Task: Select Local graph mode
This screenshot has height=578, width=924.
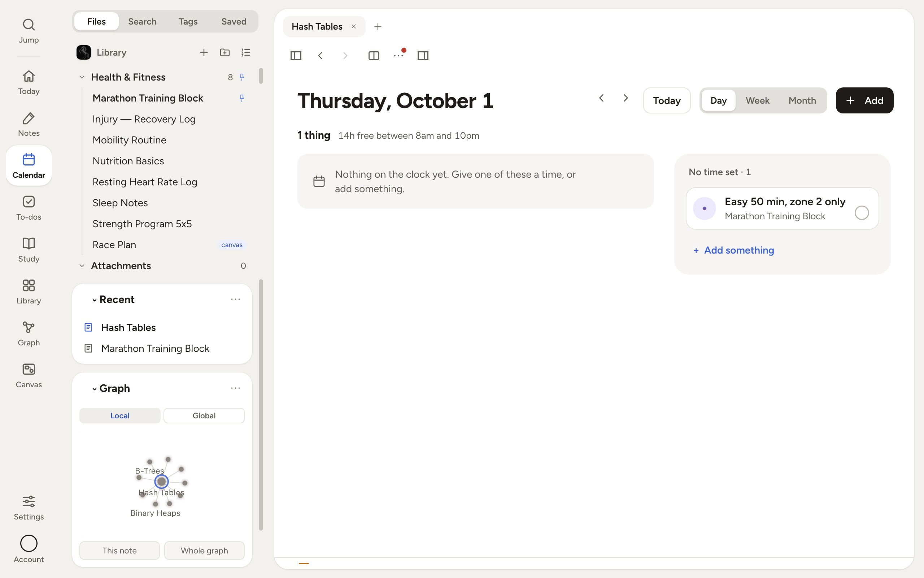Action: pyautogui.click(x=120, y=415)
